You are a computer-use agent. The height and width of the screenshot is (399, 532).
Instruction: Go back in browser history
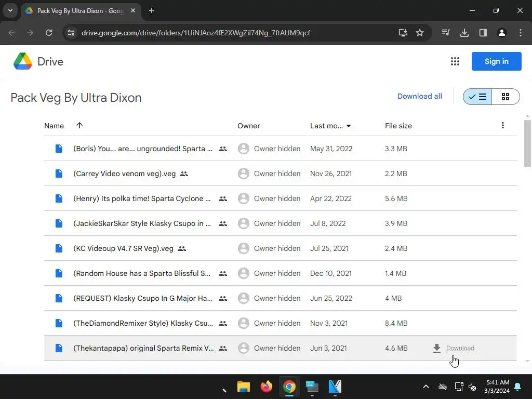pos(11,33)
